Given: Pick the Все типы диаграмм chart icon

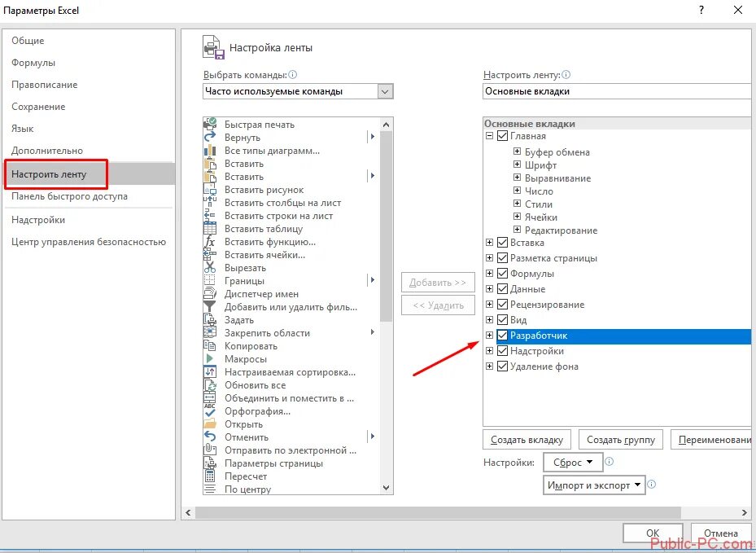Looking at the screenshot, I should pyautogui.click(x=210, y=150).
